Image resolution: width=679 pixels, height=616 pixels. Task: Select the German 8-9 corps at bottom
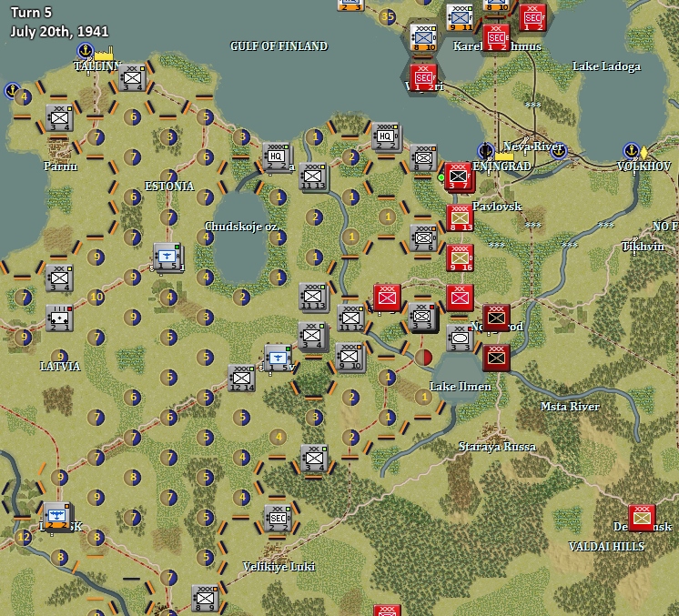[x=206, y=598]
